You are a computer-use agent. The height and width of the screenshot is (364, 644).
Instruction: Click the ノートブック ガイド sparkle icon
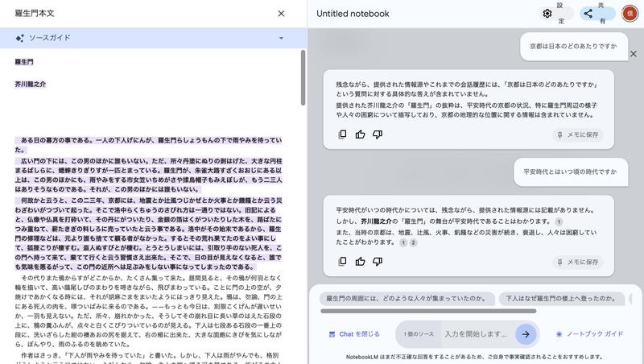coord(559,334)
